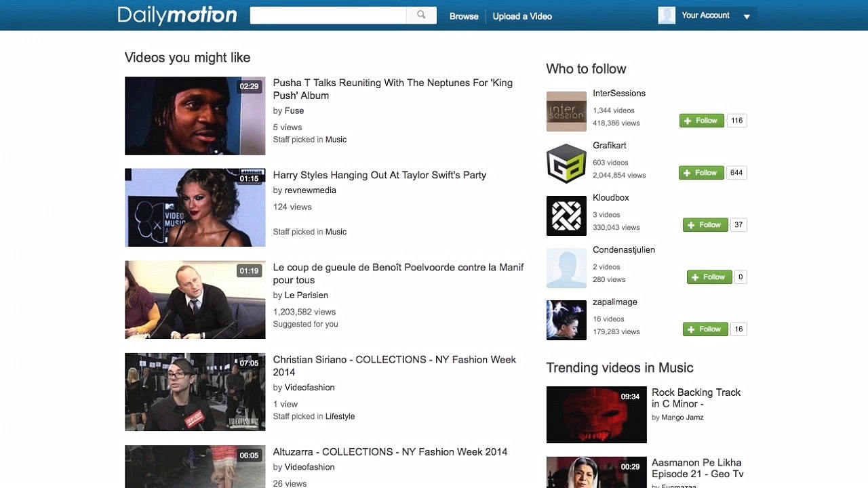Open Your Account link

pos(705,15)
